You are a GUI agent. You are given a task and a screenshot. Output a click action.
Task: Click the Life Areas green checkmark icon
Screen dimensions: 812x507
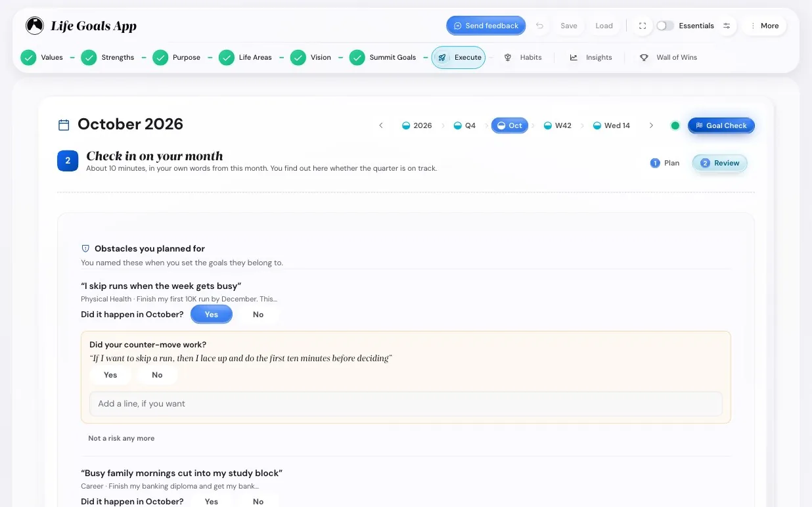[227, 57]
